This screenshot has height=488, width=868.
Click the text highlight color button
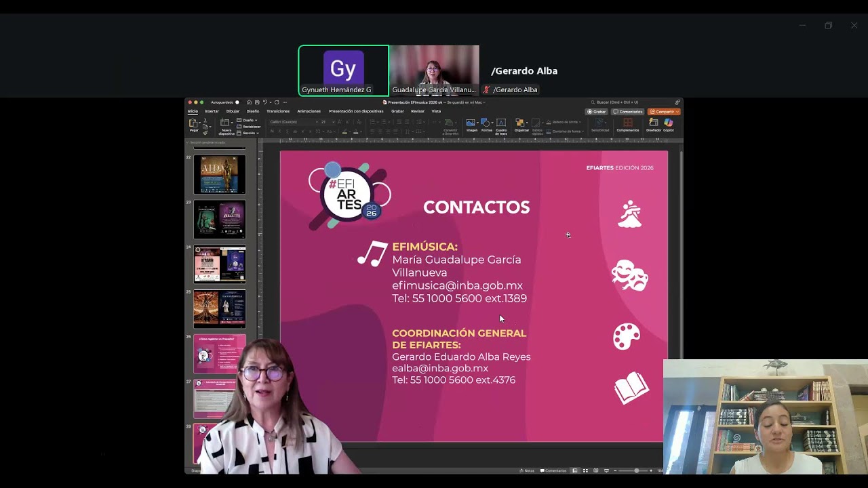tap(344, 131)
